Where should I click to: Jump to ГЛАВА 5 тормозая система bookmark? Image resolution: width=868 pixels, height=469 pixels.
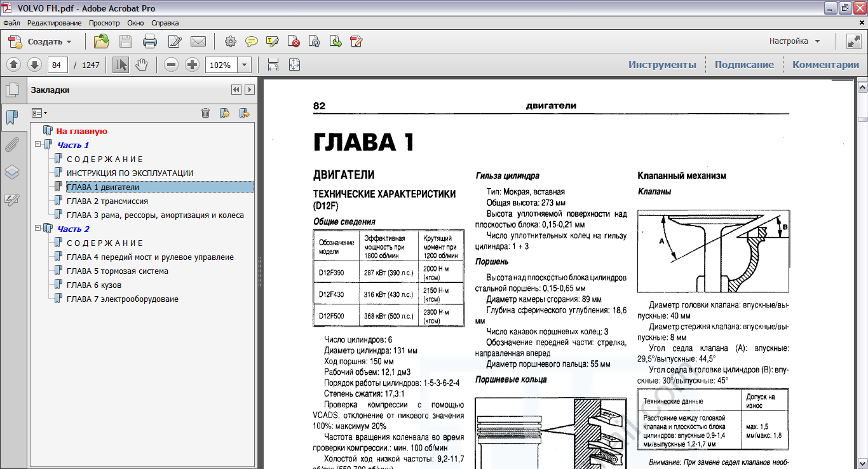[x=118, y=271]
